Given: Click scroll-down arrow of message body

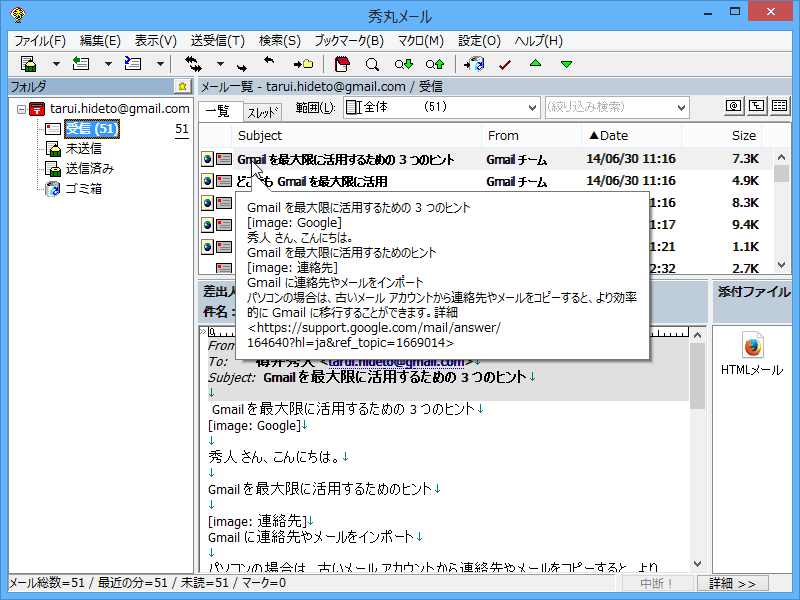Looking at the screenshot, I should point(697,563).
